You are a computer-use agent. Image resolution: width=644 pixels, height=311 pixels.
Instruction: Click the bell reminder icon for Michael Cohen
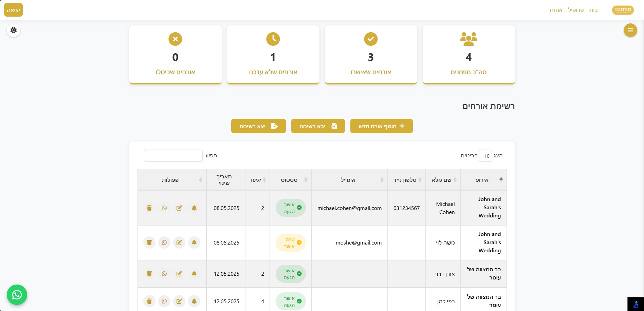[x=194, y=208]
